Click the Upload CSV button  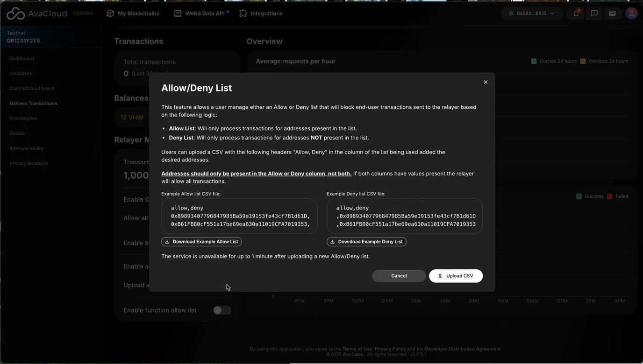[x=456, y=276]
